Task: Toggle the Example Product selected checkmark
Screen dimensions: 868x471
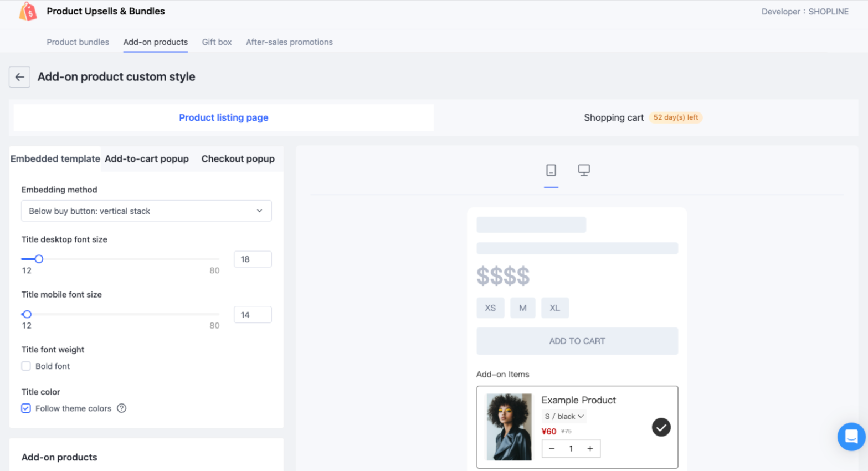Action: (x=661, y=427)
